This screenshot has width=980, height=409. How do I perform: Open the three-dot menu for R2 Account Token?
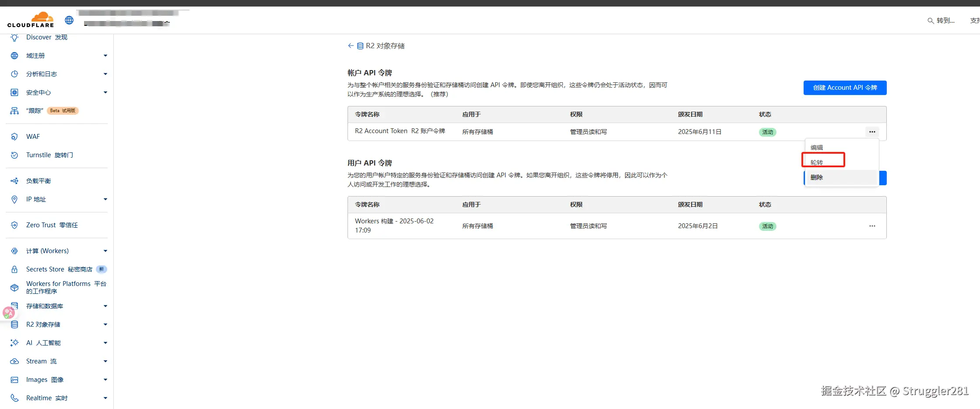pos(872,132)
